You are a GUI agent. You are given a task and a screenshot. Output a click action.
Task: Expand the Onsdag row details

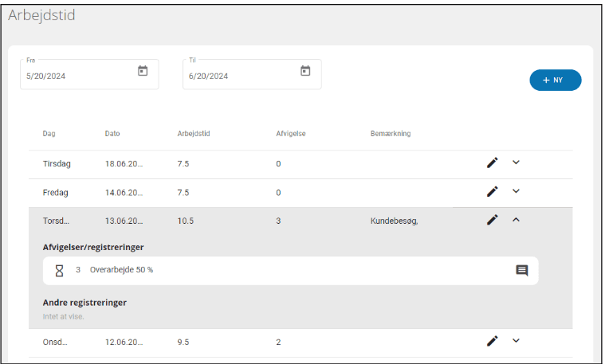pos(516,341)
